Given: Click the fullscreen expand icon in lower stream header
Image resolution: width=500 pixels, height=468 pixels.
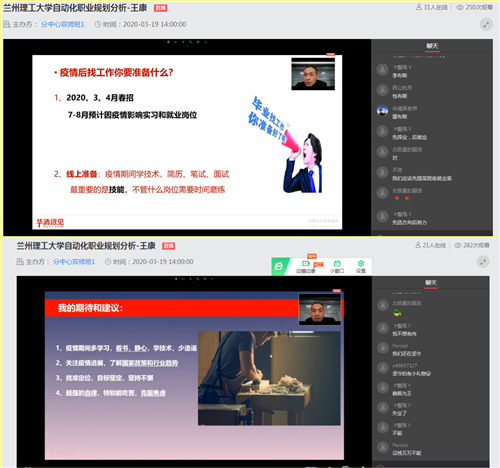Looking at the screenshot, I should pos(483,262).
